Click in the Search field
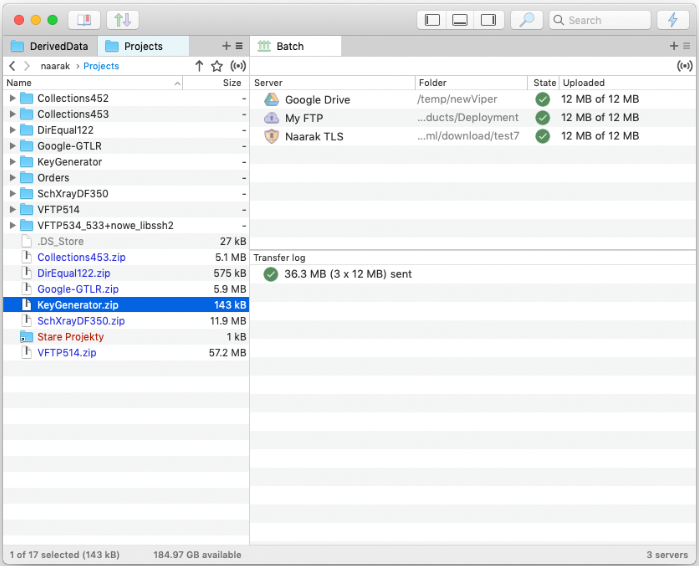This screenshot has height=566, width=699. point(605,20)
